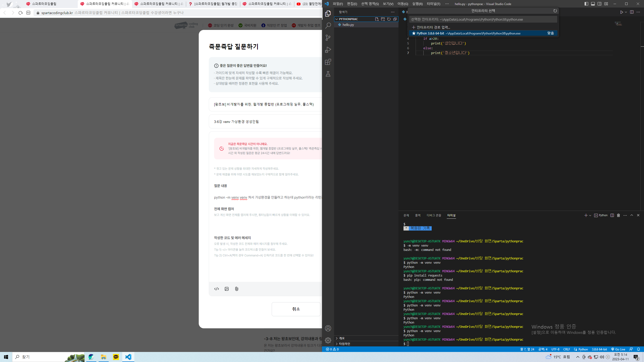Open the Manage gear in VS Code
The image size is (644, 362).
[x=328, y=340]
